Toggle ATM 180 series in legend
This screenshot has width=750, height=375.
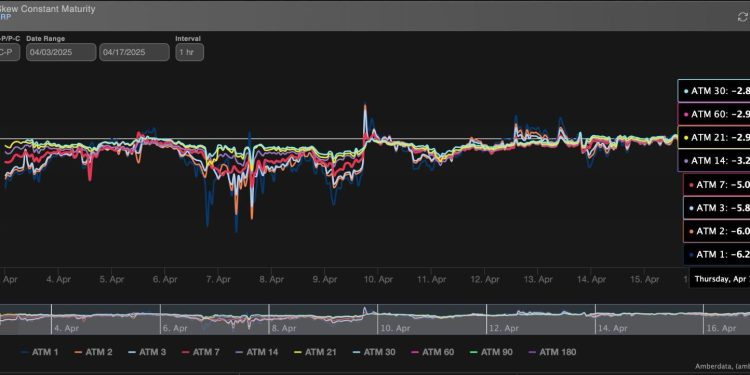tap(552, 352)
